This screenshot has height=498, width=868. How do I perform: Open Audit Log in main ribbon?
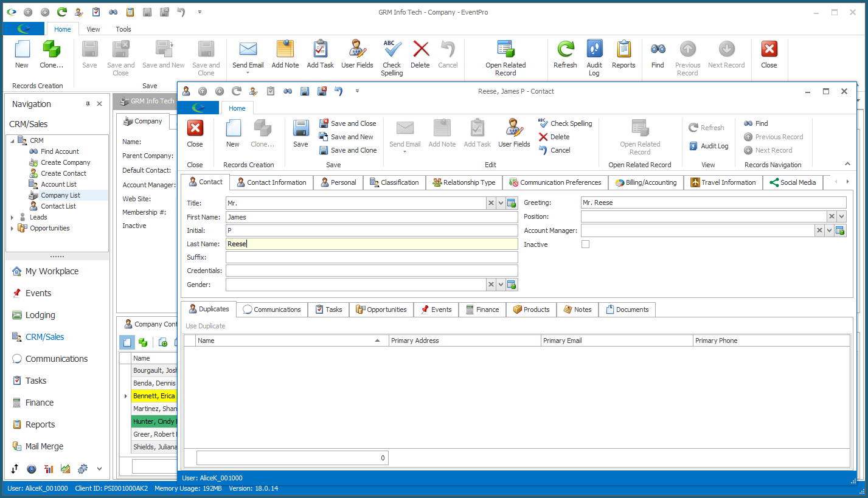click(594, 58)
